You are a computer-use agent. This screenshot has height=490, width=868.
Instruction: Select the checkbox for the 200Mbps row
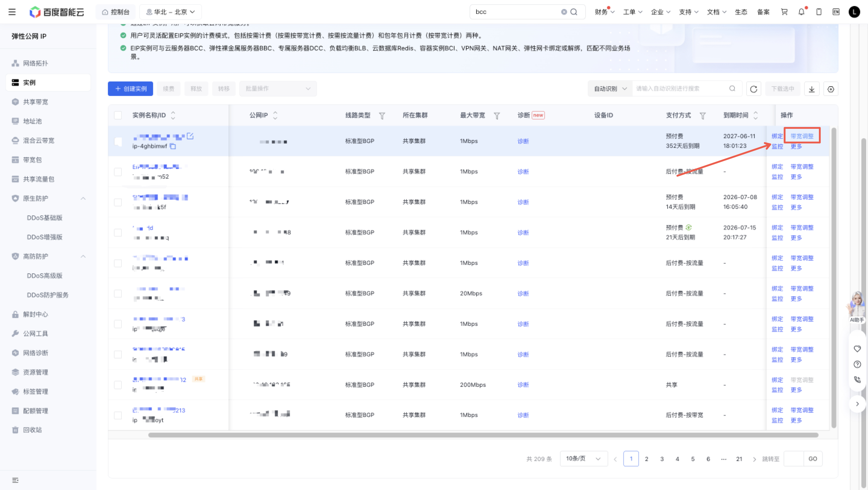(x=118, y=385)
